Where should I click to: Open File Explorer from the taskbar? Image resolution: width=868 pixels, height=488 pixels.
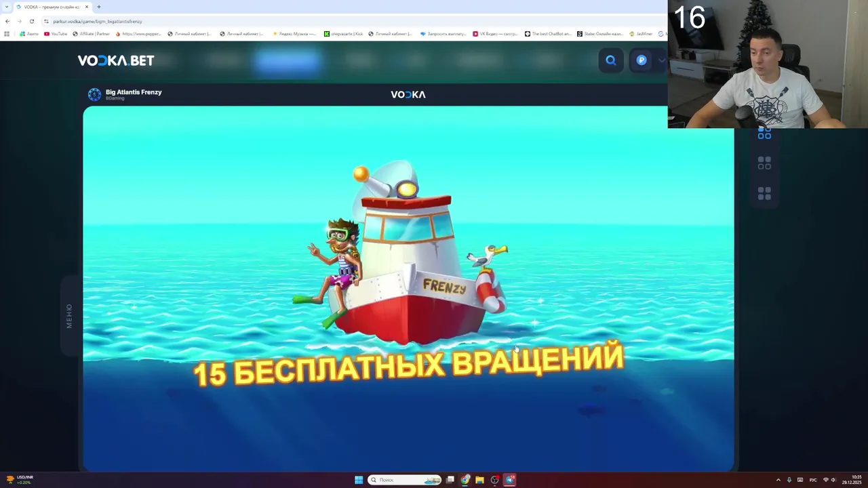coord(479,480)
